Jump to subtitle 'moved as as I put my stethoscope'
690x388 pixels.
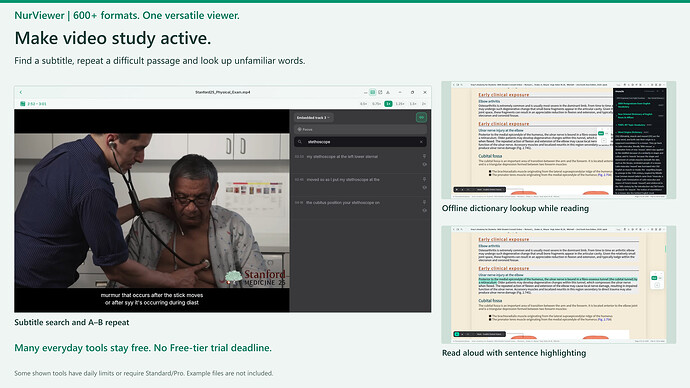tap(343, 179)
